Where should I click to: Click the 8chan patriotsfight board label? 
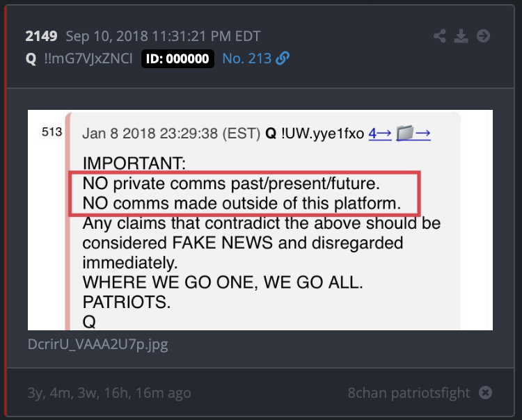[409, 393]
